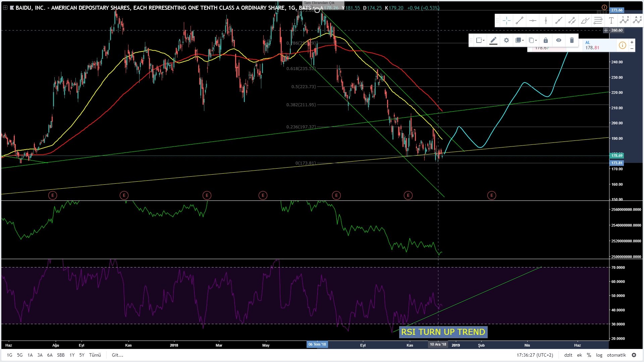Select the text annotation tool

click(611, 21)
